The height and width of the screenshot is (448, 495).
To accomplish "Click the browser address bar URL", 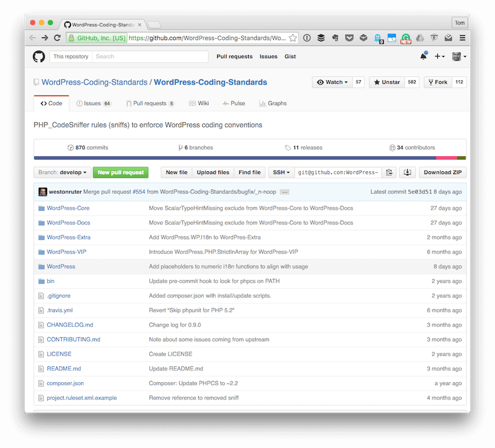I will [x=207, y=38].
